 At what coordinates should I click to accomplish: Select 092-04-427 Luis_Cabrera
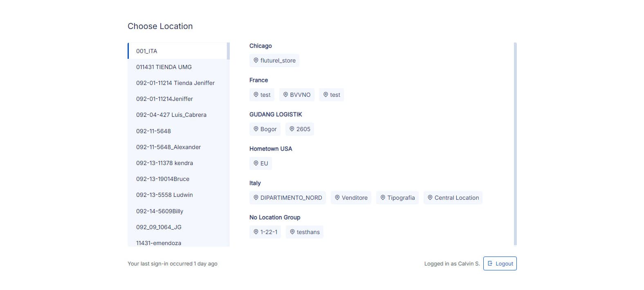[x=177, y=115]
